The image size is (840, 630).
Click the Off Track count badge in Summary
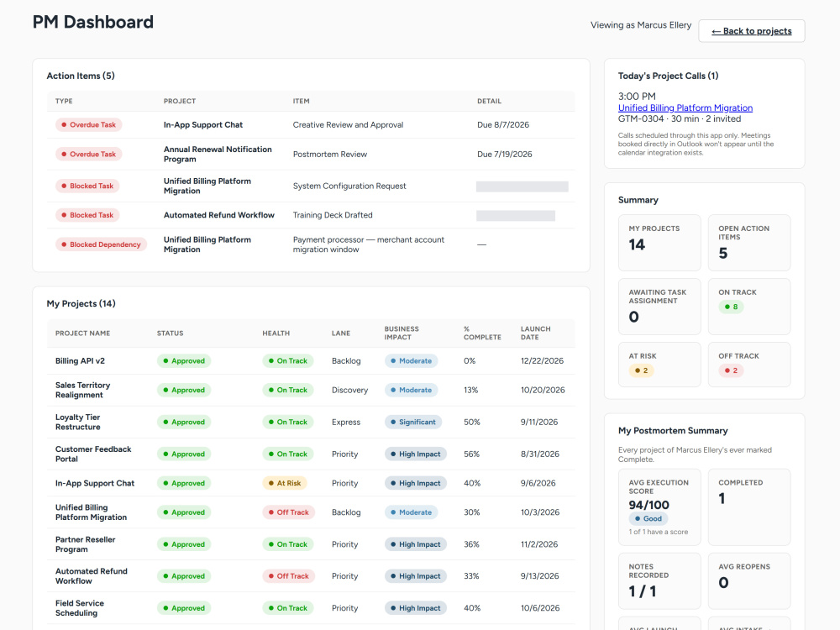pos(732,370)
